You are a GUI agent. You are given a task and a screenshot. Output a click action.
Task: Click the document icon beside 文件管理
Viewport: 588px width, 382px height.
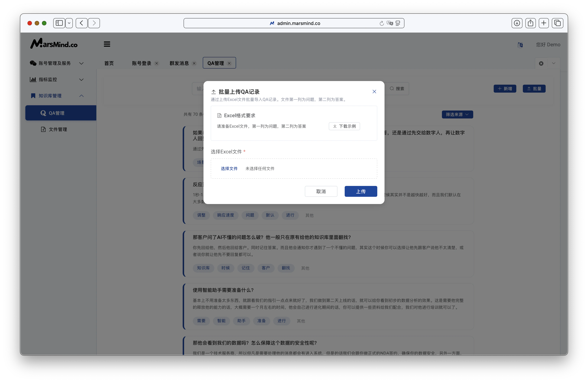click(43, 129)
